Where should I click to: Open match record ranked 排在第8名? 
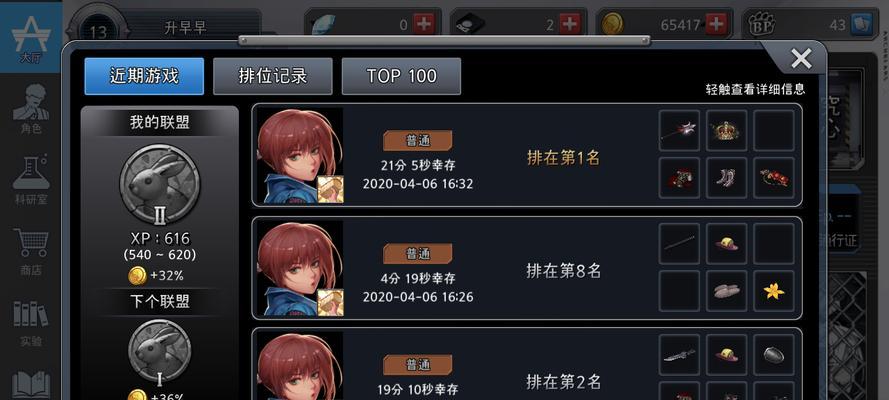tap(527, 268)
